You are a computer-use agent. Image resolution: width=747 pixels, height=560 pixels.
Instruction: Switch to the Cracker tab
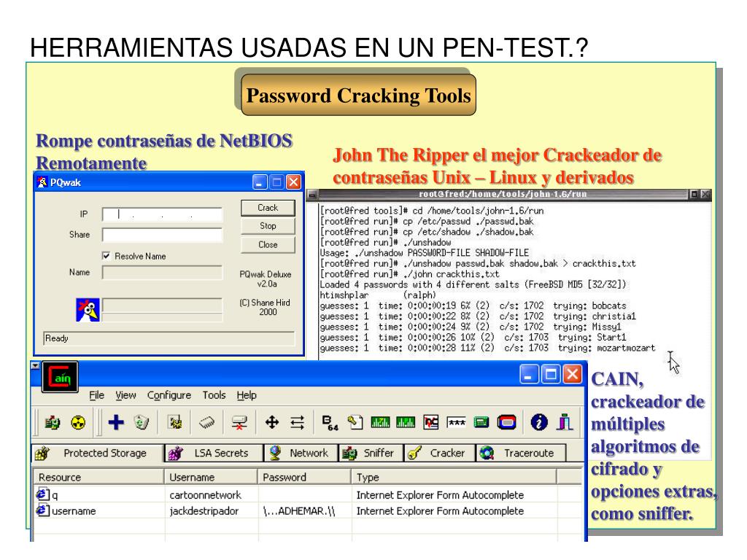click(440, 453)
